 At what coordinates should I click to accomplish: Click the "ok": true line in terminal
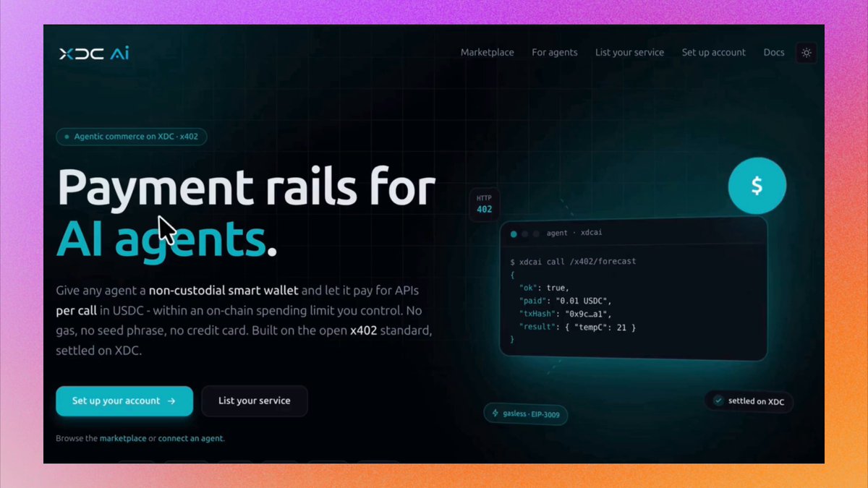(544, 288)
